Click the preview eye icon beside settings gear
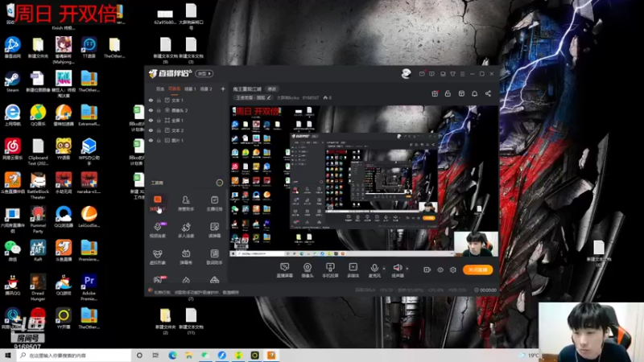 click(x=440, y=269)
